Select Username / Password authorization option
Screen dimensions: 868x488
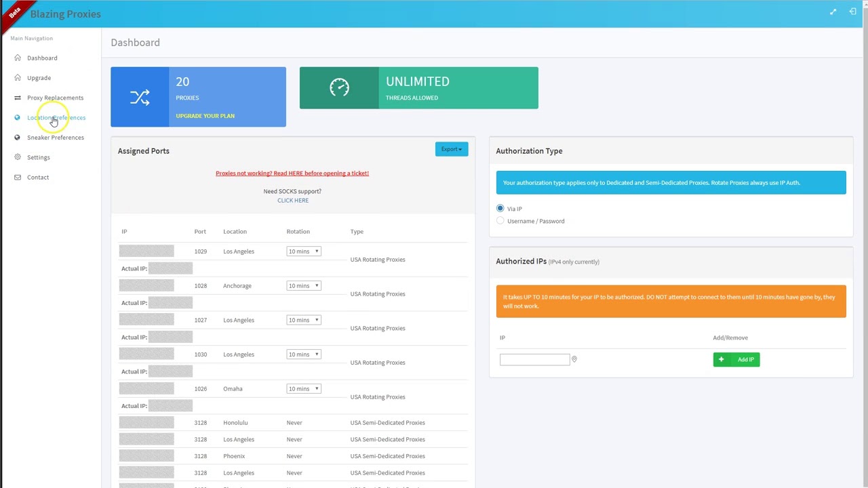[x=500, y=220]
